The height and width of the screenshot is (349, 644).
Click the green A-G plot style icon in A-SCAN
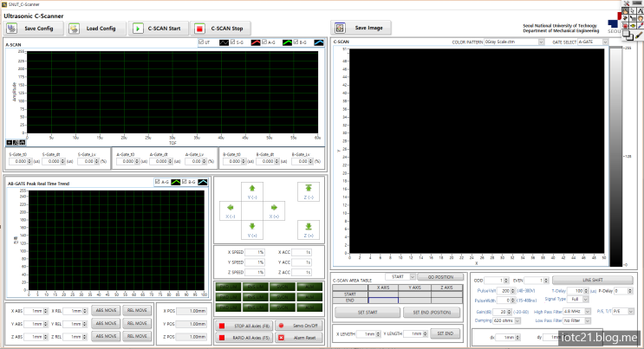[x=287, y=42]
